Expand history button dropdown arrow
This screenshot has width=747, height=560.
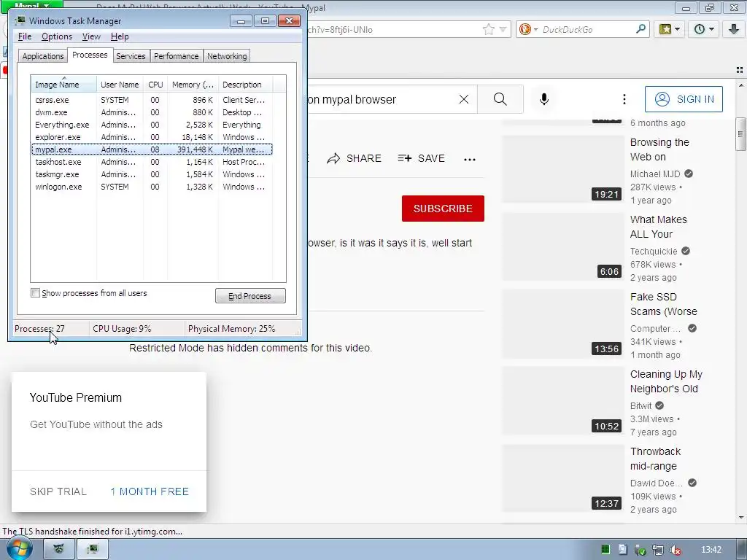[712, 29]
